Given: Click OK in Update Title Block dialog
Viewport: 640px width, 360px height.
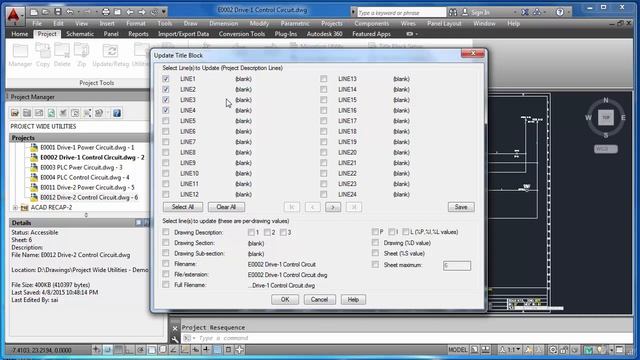Looking at the screenshot, I should tap(285, 299).
